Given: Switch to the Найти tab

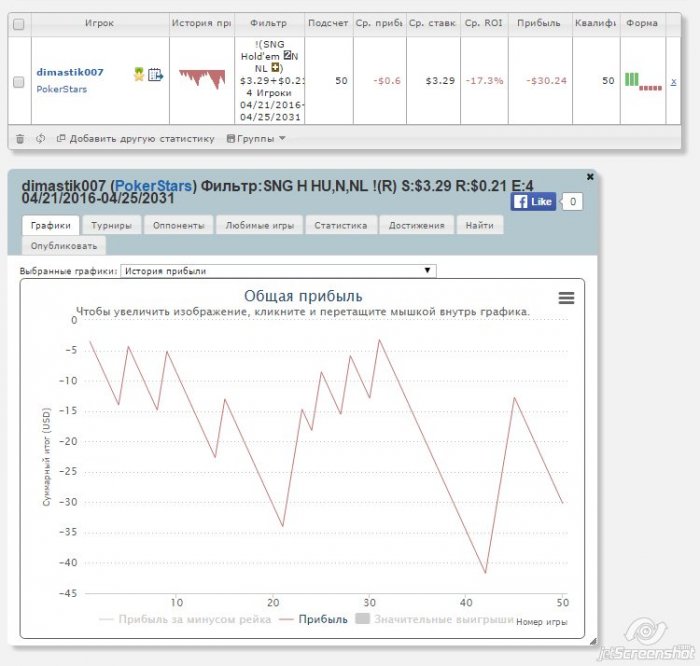Looking at the screenshot, I should pos(479,225).
